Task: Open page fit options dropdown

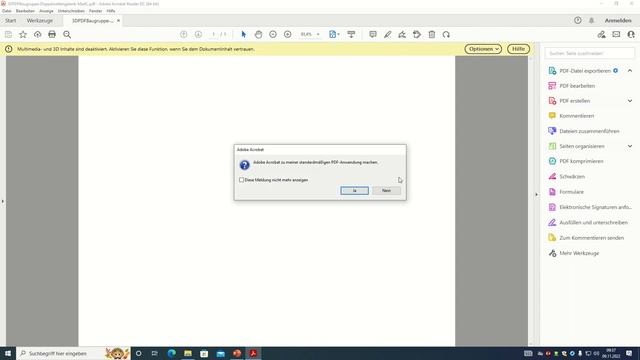Action: point(334,35)
